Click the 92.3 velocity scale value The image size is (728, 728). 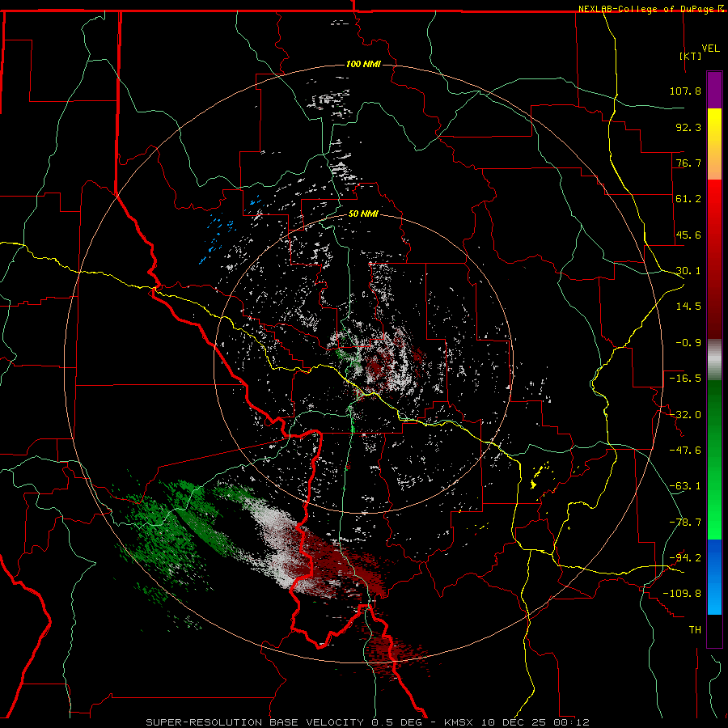(x=688, y=127)
